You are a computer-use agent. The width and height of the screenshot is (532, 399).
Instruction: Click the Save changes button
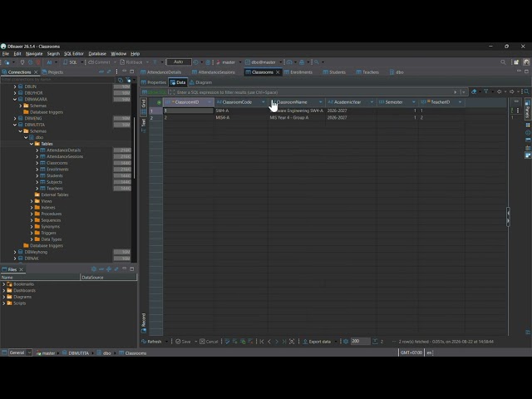pos(183,342)
